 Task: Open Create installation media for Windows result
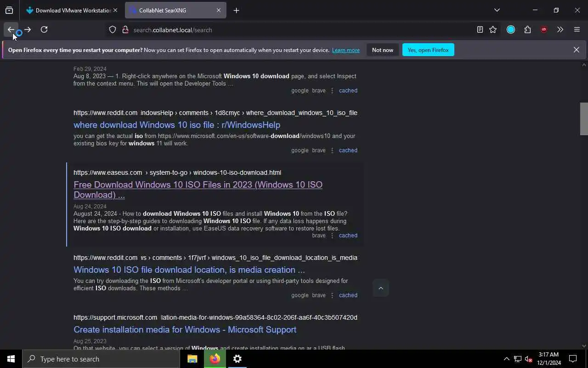click(185, 329)
